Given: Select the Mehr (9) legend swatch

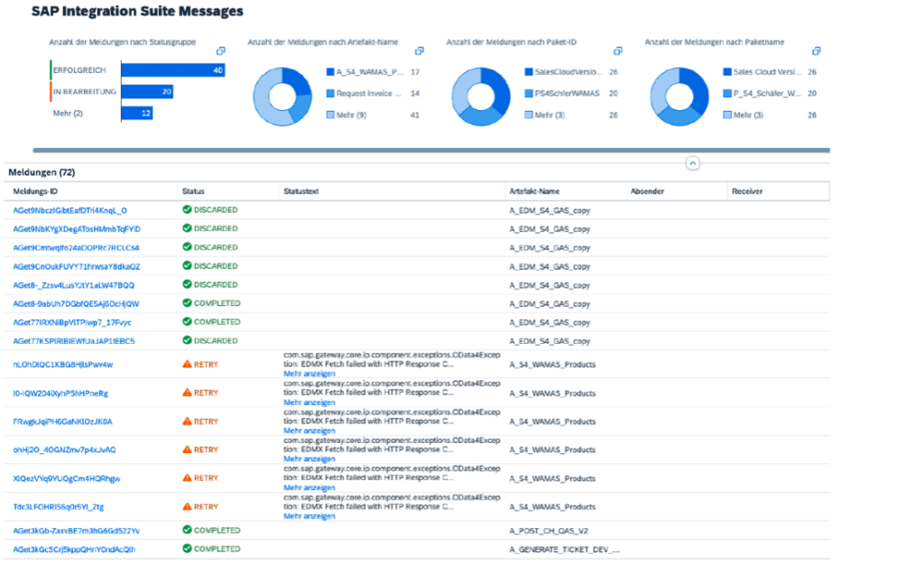Looking at the screenshot, I should (x=330, y=115).
